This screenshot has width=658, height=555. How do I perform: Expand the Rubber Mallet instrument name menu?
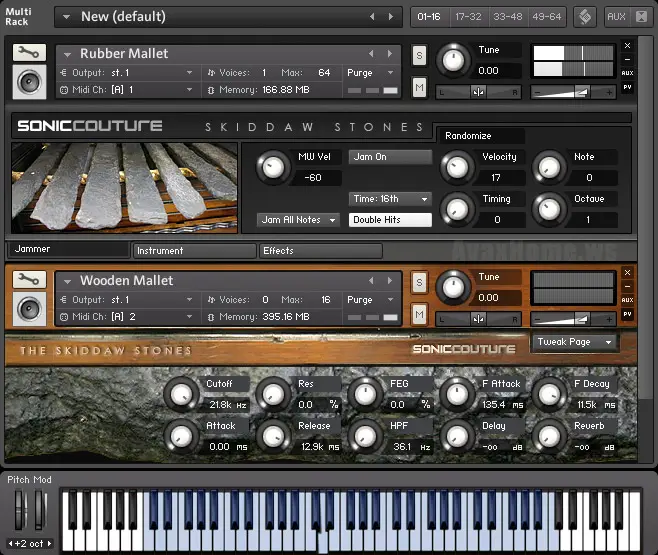[67, 55]
